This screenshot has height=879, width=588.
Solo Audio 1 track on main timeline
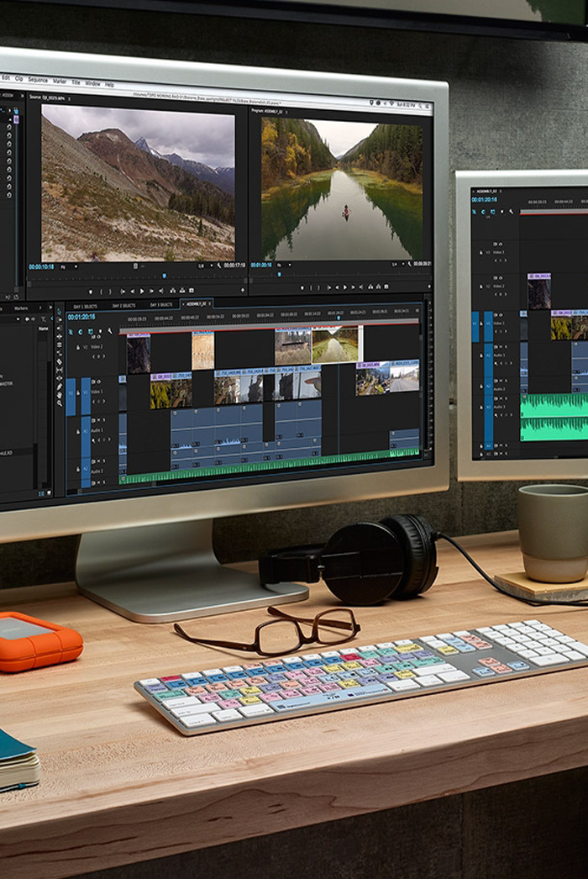click(x=103, y=420)
